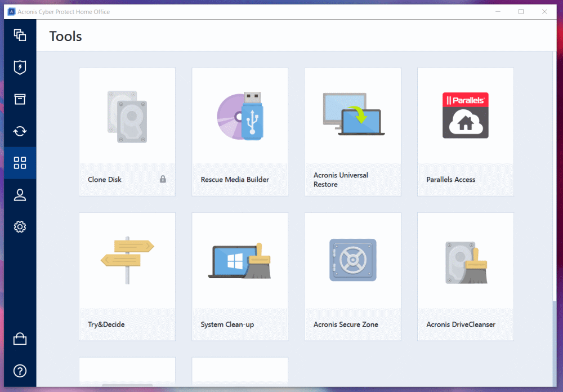Open the Acronis Secure Zone safe icon
The width and height of the screenshot is (563, 392).
tap(353, 260)
